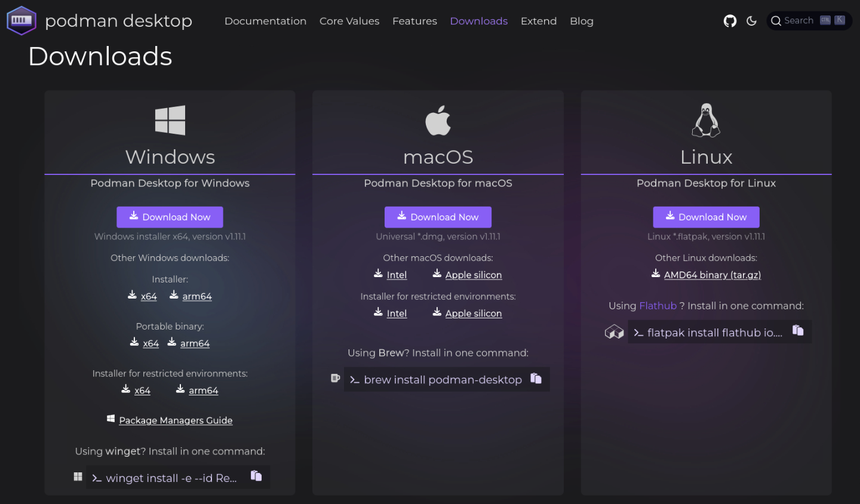860x504 pixels.
Task: Click 'Universal *.dmg, version v1.11.1' text
Action: [x=438, y=236]
